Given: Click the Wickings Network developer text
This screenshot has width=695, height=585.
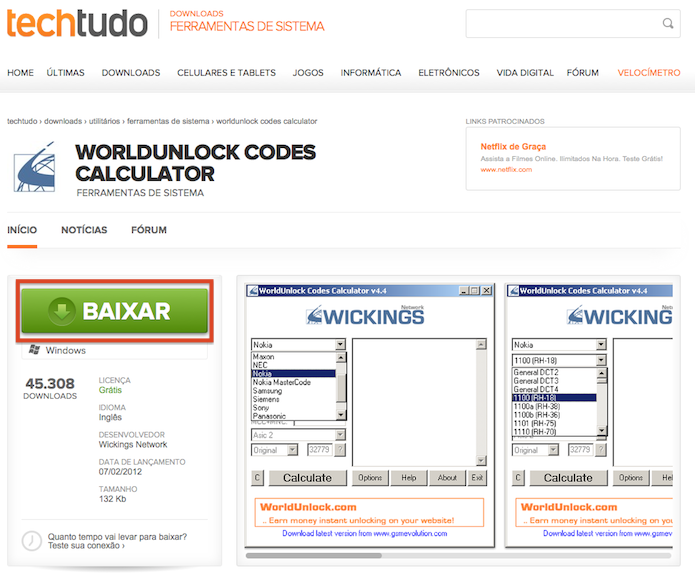Looking at the screenshot, I should [133, 445].
